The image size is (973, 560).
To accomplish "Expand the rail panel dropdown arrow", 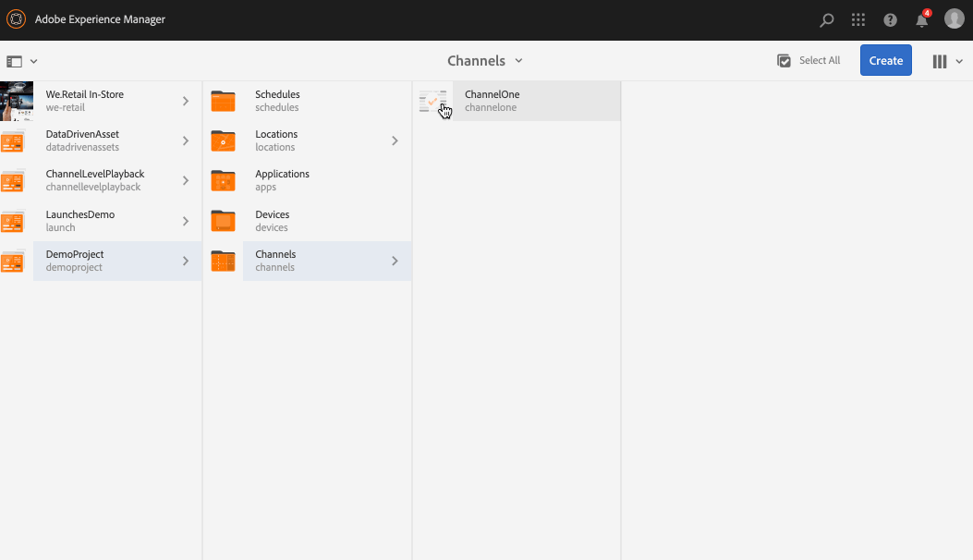I will (33, 62).
